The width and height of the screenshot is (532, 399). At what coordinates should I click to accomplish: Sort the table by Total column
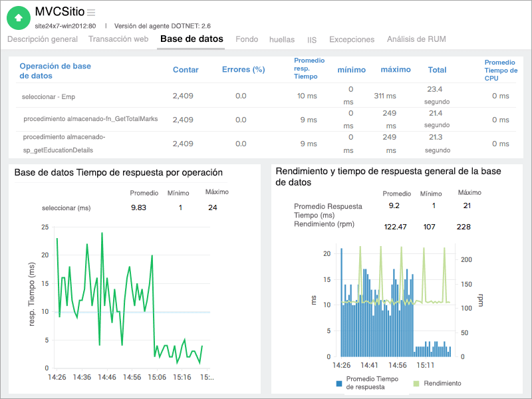(x=438, y=70)
